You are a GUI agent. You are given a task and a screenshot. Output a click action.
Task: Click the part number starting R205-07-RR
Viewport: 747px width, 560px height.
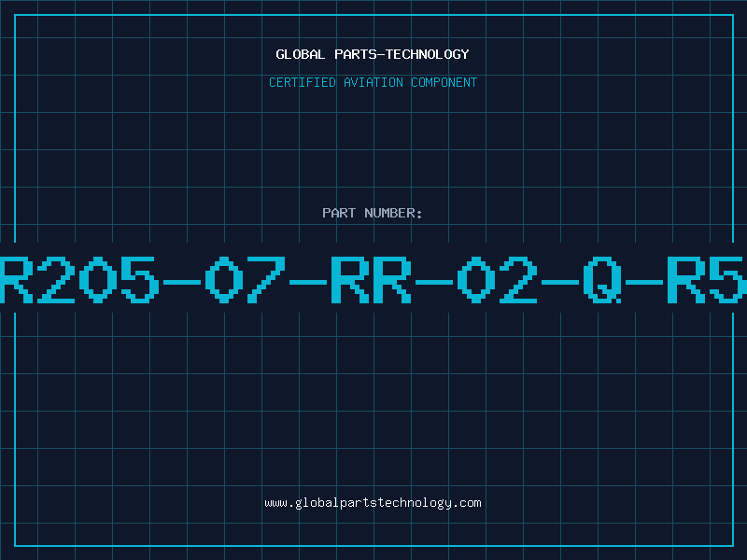373,279
